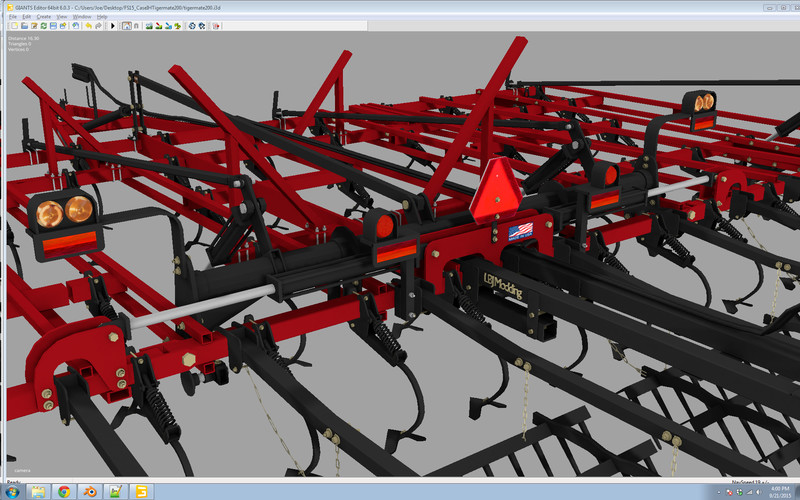Expand the Window menu
Screen dimensions: 800x500
[x=82, y=17]
